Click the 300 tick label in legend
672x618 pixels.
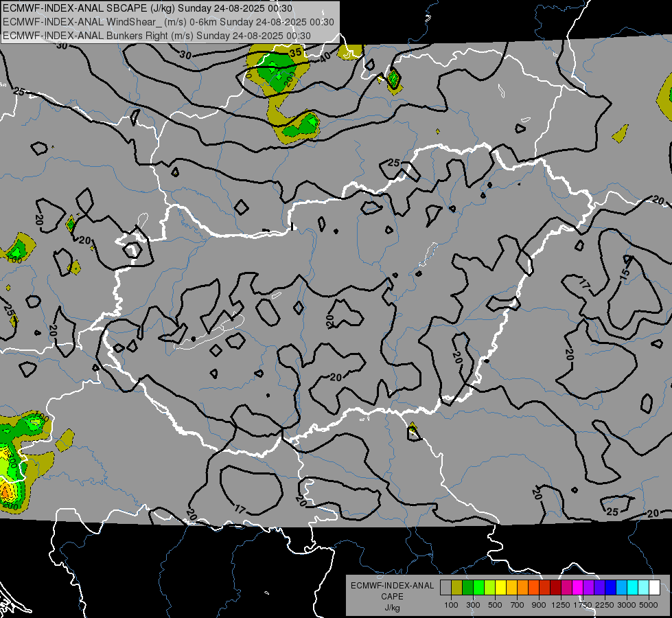473,605
